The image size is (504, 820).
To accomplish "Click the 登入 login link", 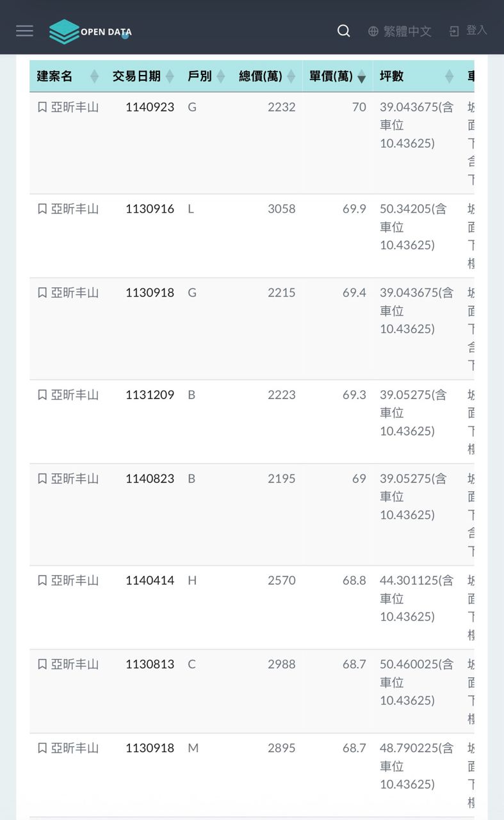I will [x=476, y=30].
